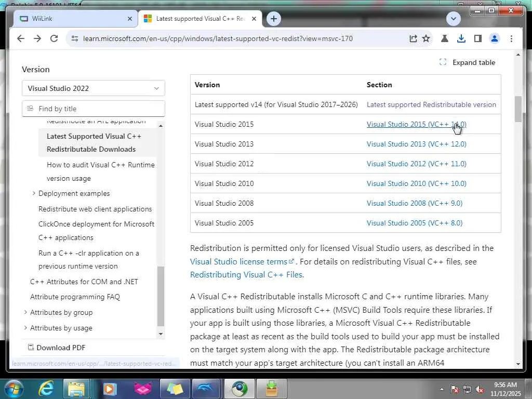Show hidden system tray icons
The height and width of the screenshot is (399, 532).
click(x=442, y=389)
